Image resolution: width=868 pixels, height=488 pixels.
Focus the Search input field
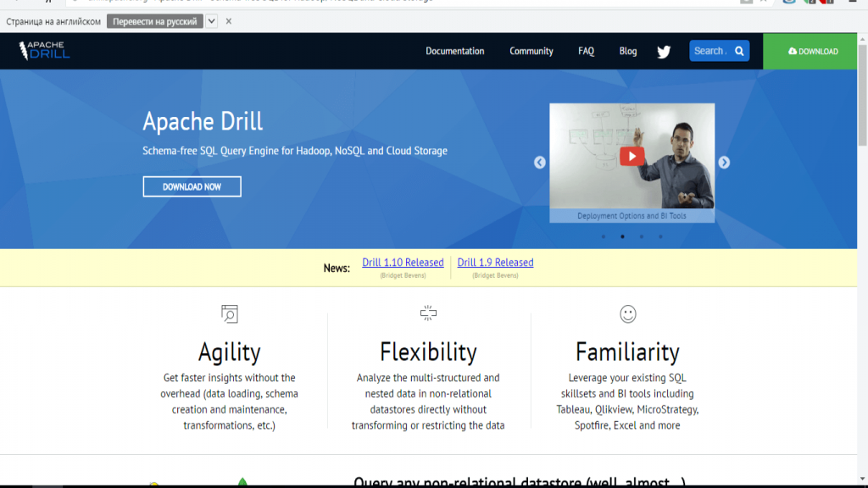tap(710, 51)
